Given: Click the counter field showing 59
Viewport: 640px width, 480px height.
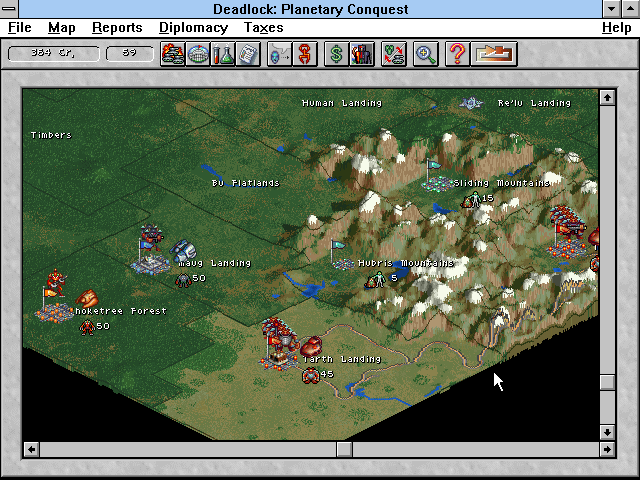Looking at the screenshot, I should (x=129, y=53).
